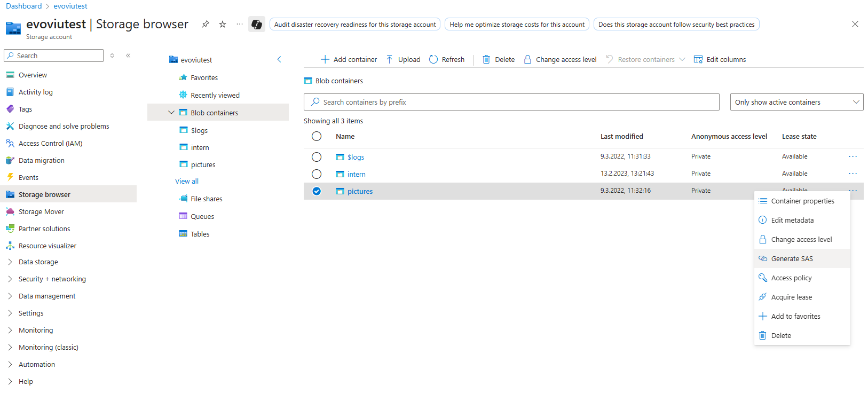This screenshot has width=868, height=417.
Task: Open the Only show active containers dropdown
Action: (x=796, y=102)
